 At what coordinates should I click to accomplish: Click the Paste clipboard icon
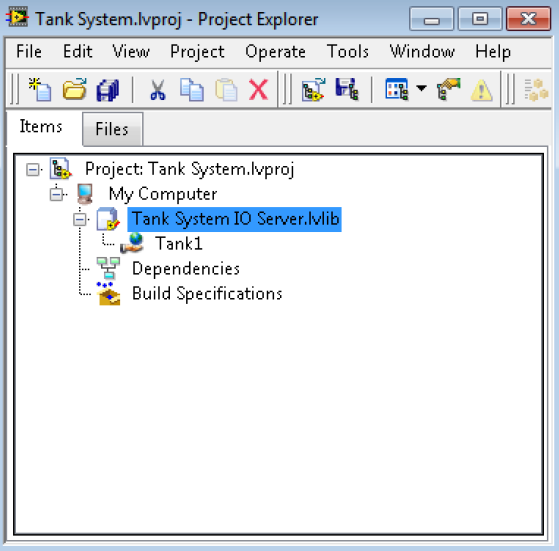click(226, 90)
